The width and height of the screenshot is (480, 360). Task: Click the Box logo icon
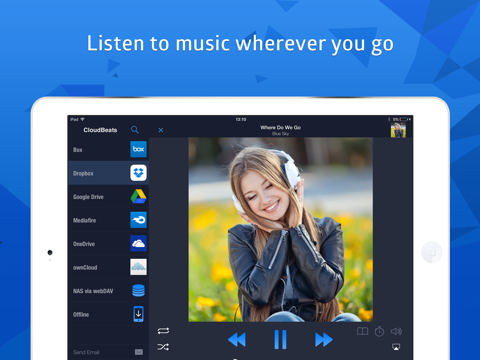tap(138, 149)
